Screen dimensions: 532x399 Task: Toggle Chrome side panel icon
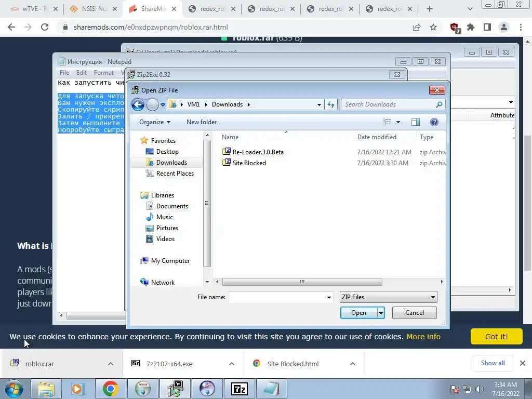click(x=487, y=27)
